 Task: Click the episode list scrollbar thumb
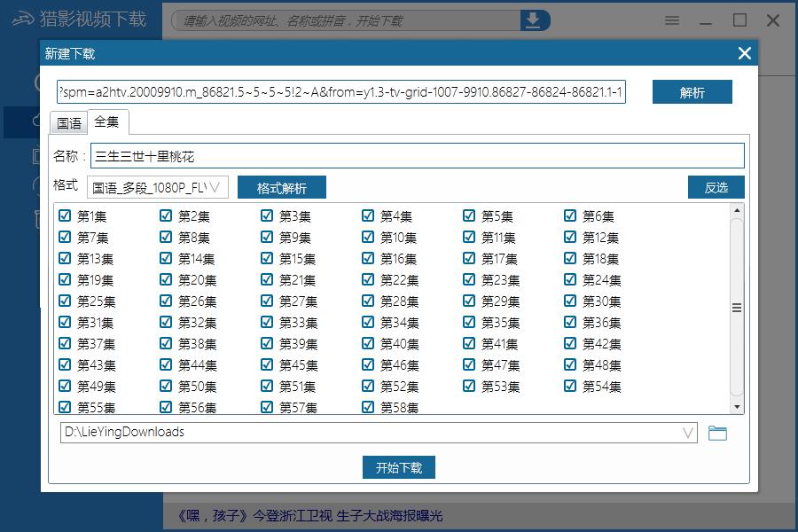(x=738, y=308)
